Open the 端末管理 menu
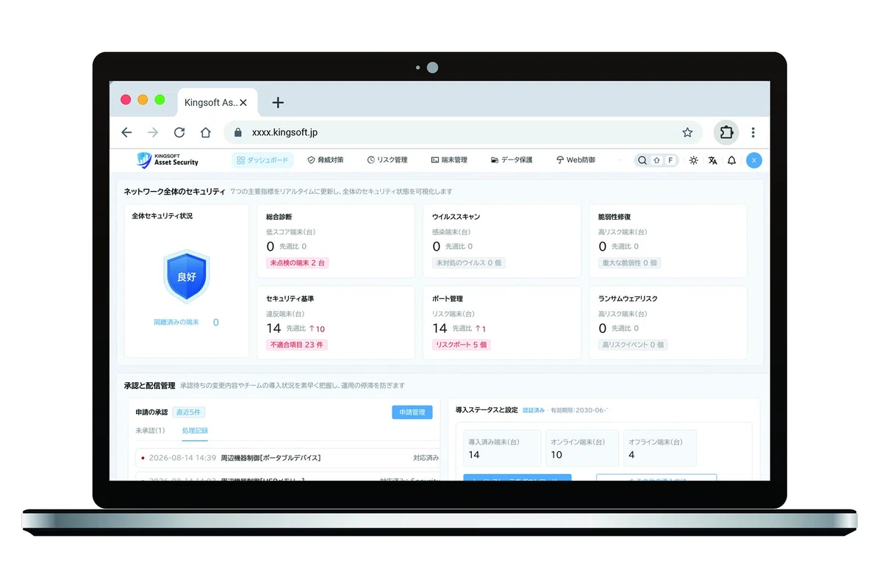Image resolution: width=882 pixels, height=588 pixels. pyautogui.click(x=449, y=160)
